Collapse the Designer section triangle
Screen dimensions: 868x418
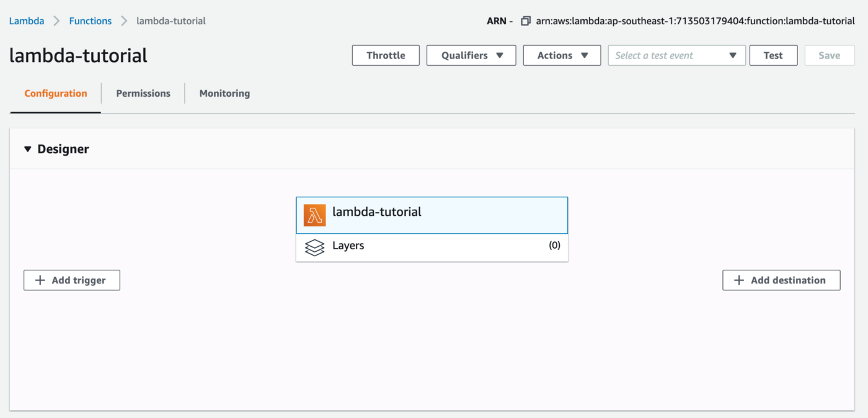pos(27,149)
